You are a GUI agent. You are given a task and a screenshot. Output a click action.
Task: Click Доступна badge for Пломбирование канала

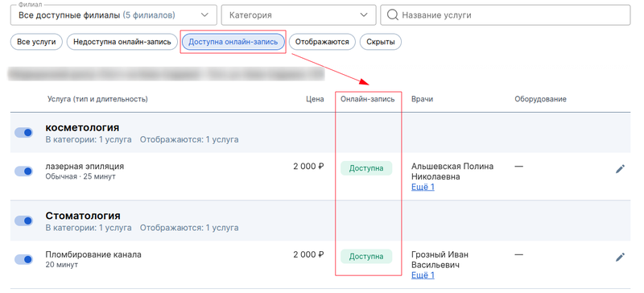pos(366,257)
